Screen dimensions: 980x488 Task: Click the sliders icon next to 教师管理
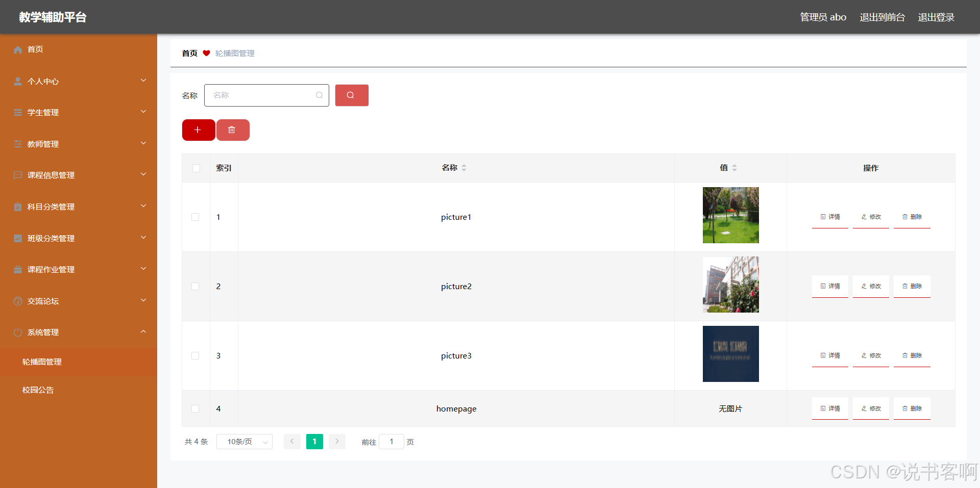point(18,144)
